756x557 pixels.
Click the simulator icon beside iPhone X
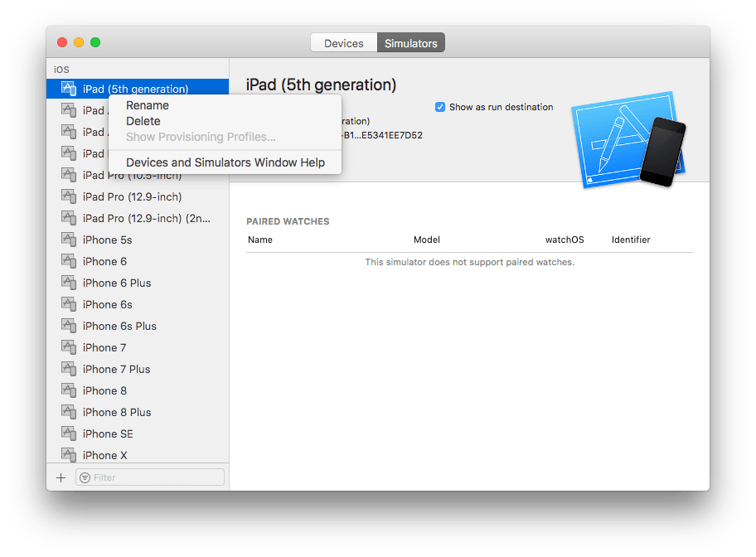(69, 455)
